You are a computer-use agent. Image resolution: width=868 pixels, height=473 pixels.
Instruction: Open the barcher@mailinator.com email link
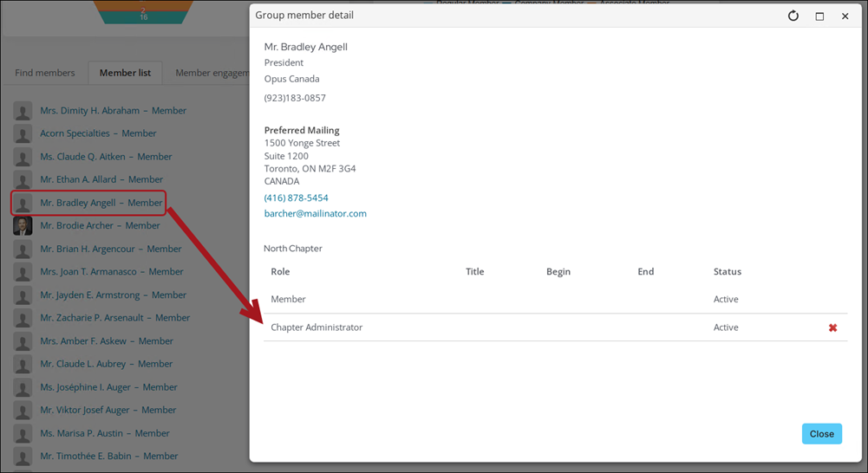(x=315, y=213)
